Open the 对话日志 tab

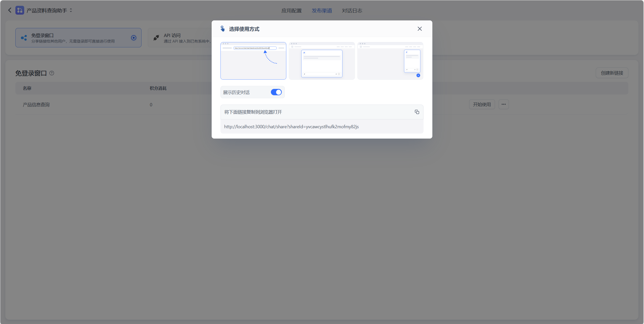point(352,11)
